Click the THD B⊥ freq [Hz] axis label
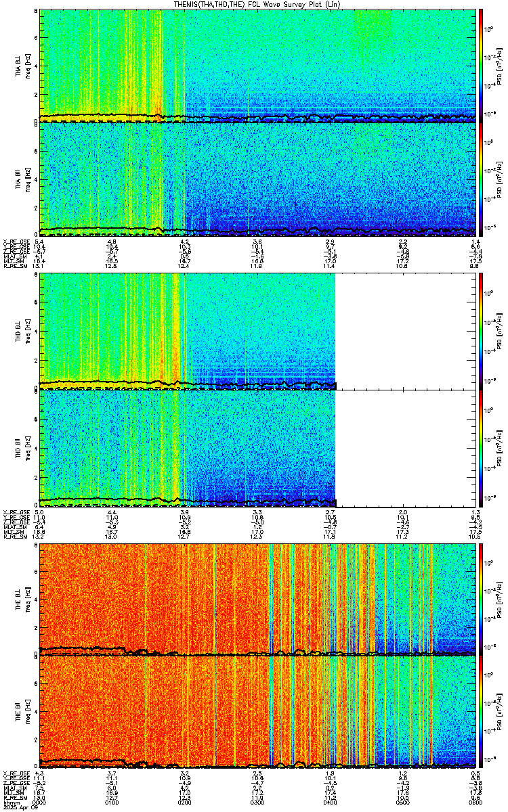 click(29, 331)
